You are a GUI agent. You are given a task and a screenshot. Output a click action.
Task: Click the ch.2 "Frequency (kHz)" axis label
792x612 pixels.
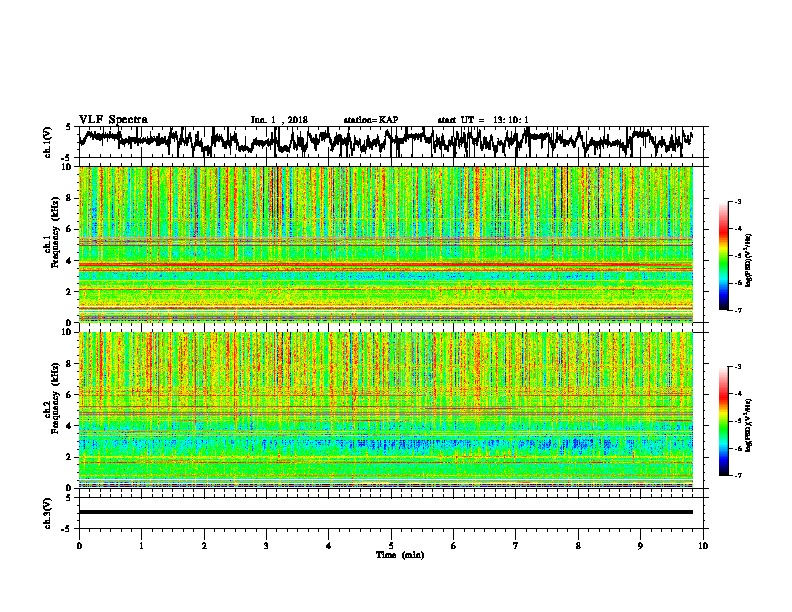(55, 398)
